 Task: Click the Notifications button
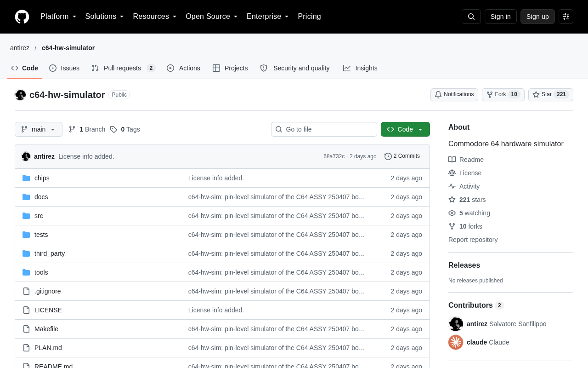(x=454, y=95)
